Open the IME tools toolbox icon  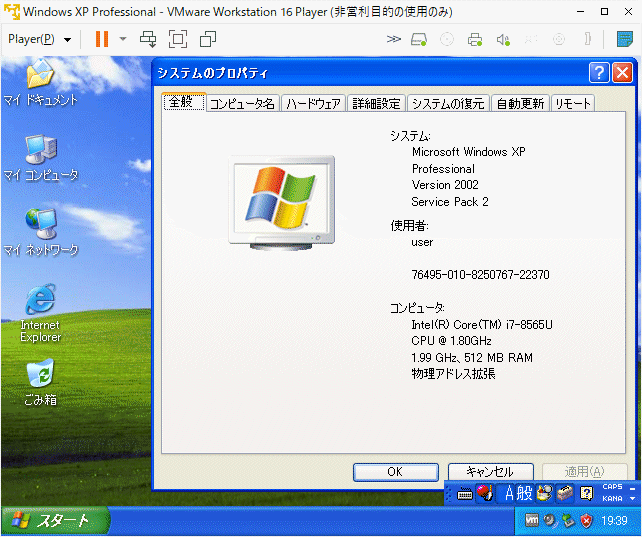pyautogui.click(x=565, y=493)
